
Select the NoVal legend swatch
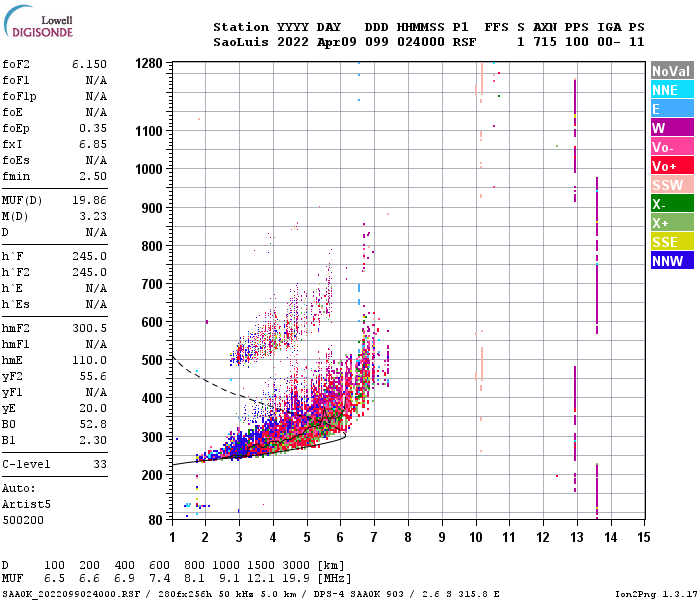click(x=672, y=71)
